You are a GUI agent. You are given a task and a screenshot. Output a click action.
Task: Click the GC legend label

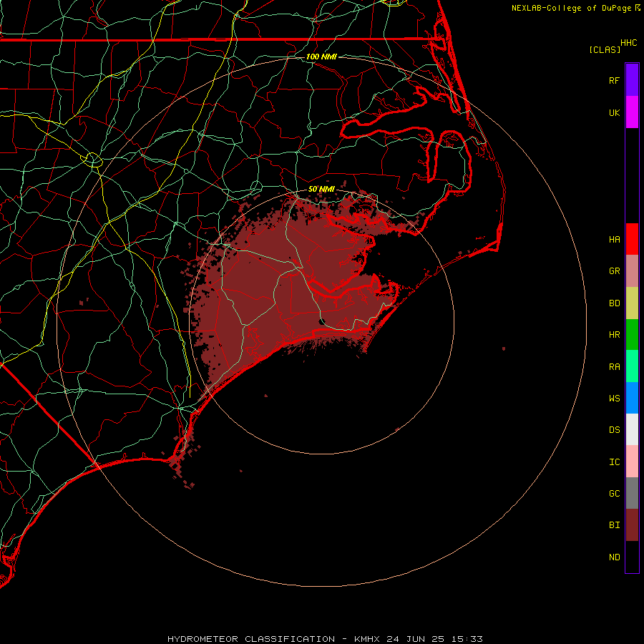point(614,494)
